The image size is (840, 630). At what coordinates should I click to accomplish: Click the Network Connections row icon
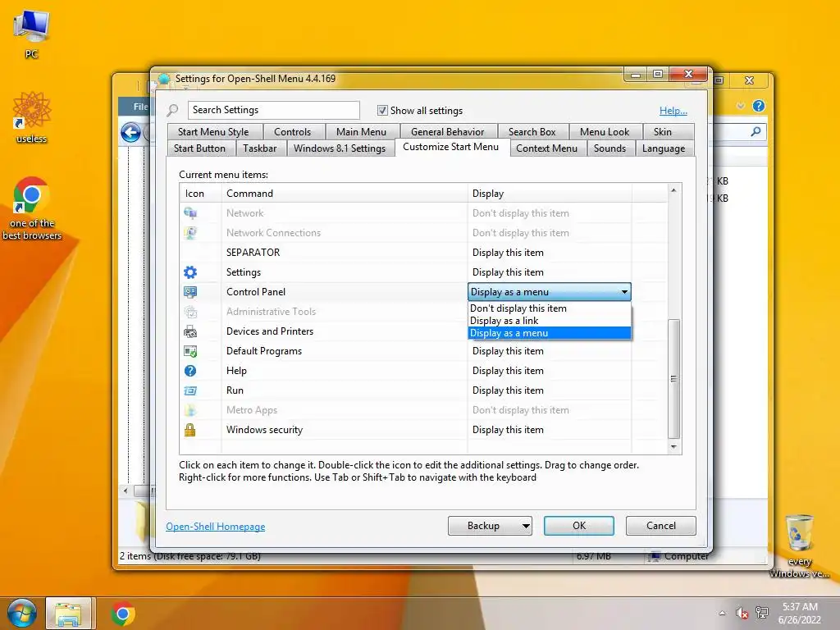click(x=190, y=232)
